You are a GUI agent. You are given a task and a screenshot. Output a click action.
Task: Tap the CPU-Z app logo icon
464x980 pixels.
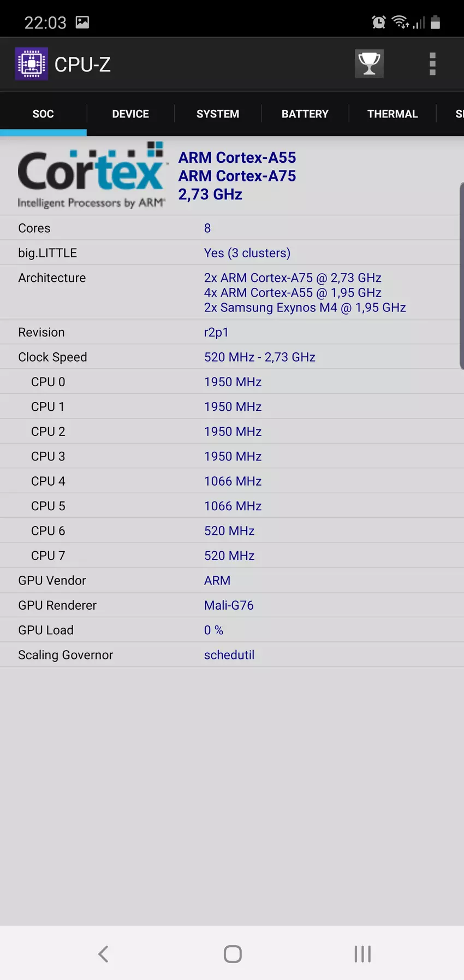point(32,64)
